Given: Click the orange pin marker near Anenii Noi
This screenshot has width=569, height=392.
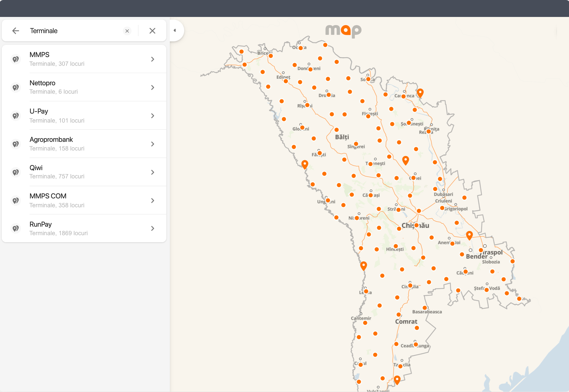Looking at the screenshot, I should [x=469, y=236].
